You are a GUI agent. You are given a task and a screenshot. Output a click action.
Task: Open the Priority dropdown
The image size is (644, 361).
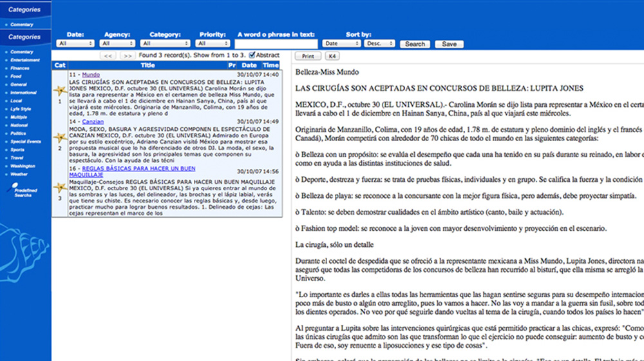212,44
